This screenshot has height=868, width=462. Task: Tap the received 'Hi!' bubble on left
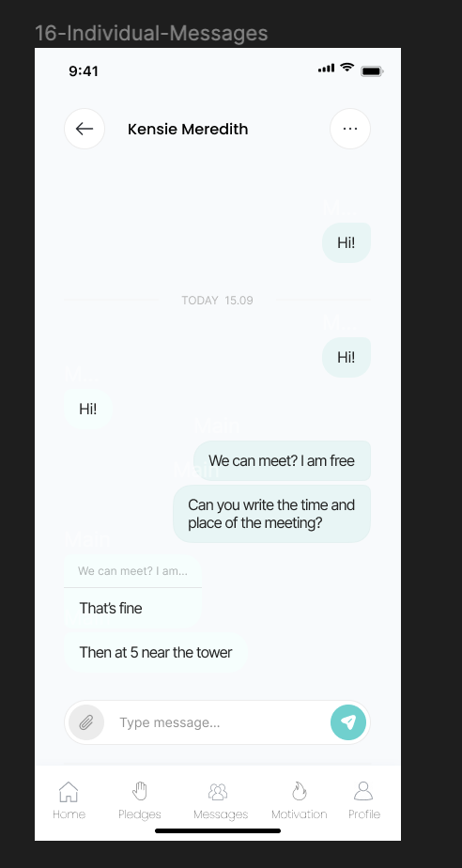click(88, 409)
